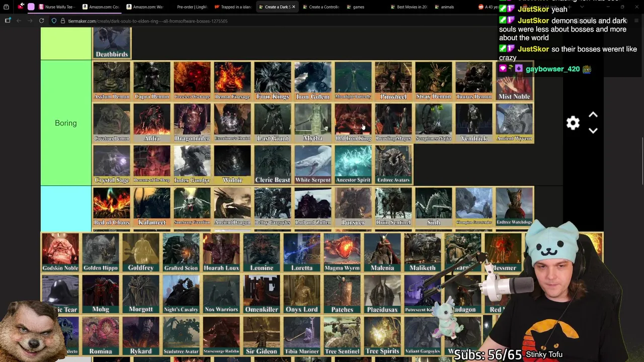Move Boring tier up with arrow
Image resolution: width=644 pixels, height=362 pixels.
[x=593, y=115]
